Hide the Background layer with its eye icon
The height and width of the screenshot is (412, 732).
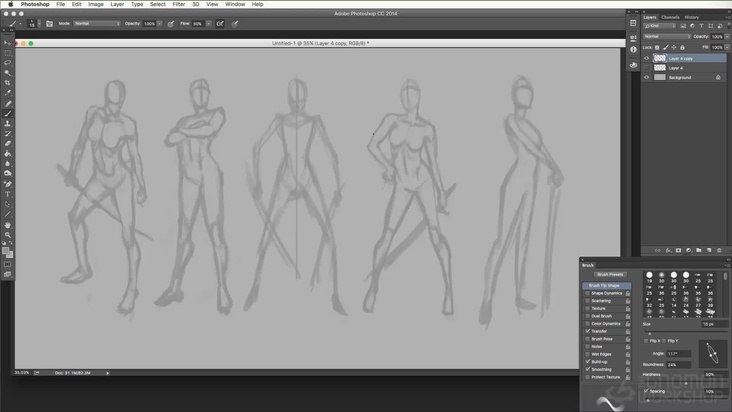point(647,77)
